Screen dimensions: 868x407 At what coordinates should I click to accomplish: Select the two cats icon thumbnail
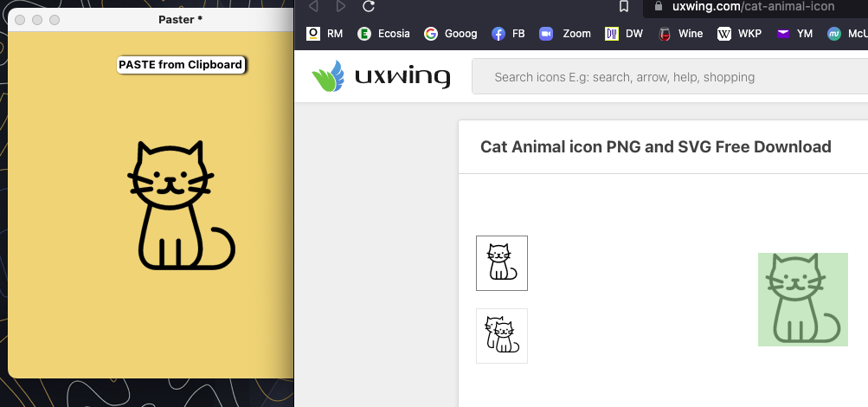pyautogui.click(x=502, y=336)
